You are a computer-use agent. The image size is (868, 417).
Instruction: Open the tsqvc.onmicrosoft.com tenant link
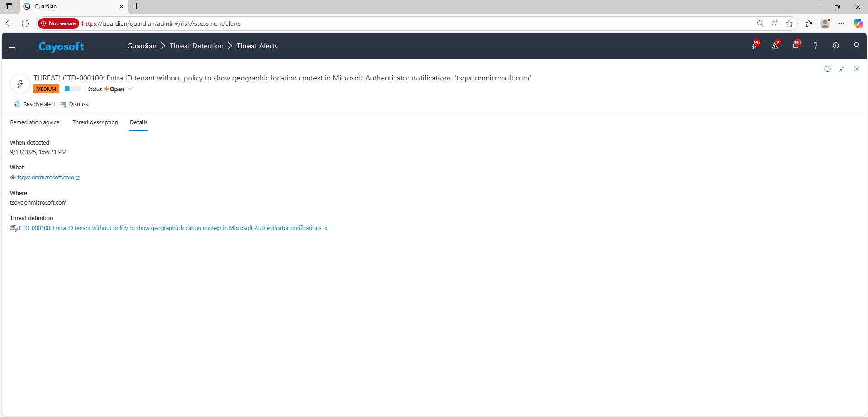46,178
